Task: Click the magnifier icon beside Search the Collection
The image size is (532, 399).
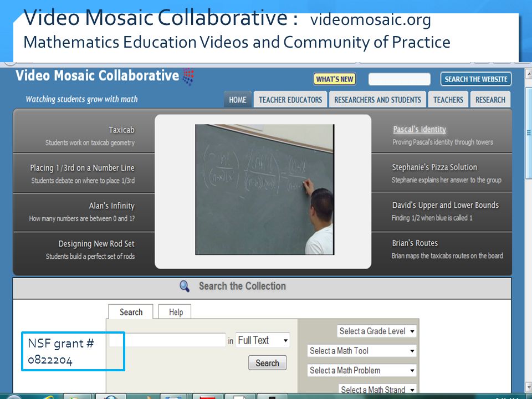Action: coord(185,287)
